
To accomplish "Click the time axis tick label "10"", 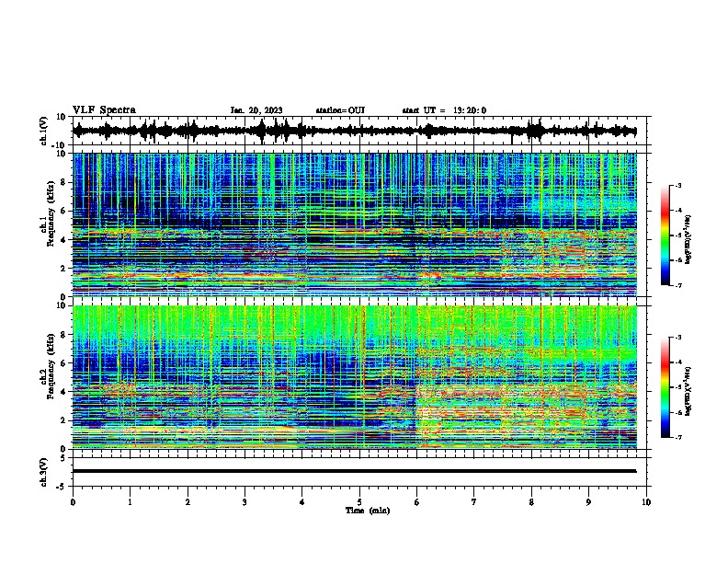I will 646,502.
